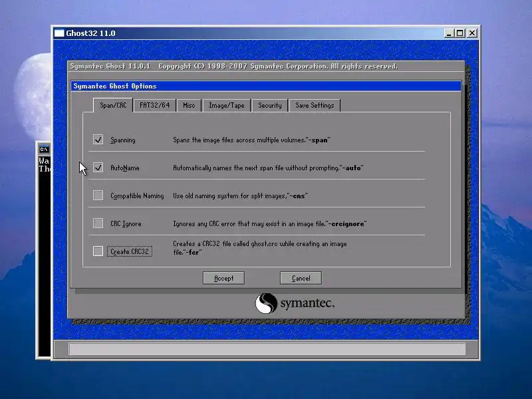
Task: Click the Symantec Ghost 11.0.1 copyright banner
Action: pyautogui.click(x=234, y=66)
